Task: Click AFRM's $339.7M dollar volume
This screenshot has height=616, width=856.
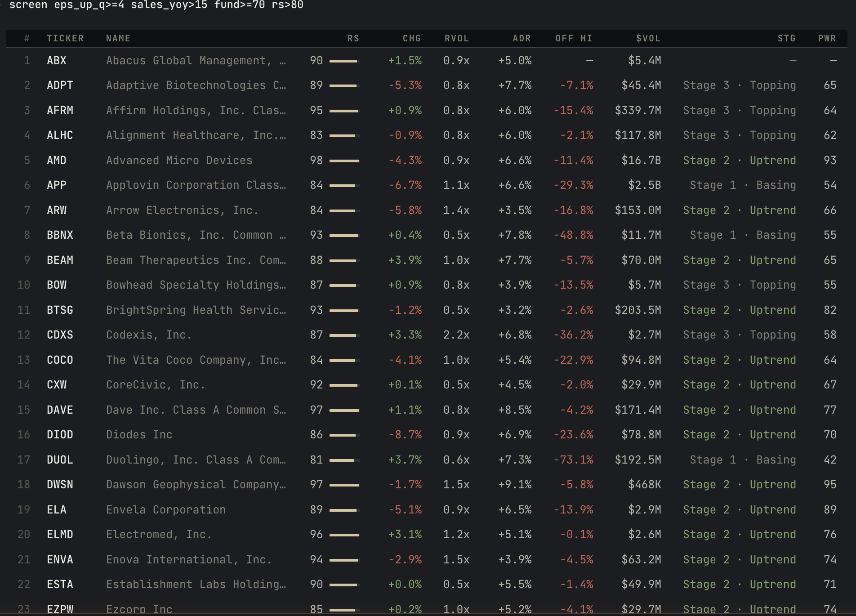Action: (x=638, y=111)
